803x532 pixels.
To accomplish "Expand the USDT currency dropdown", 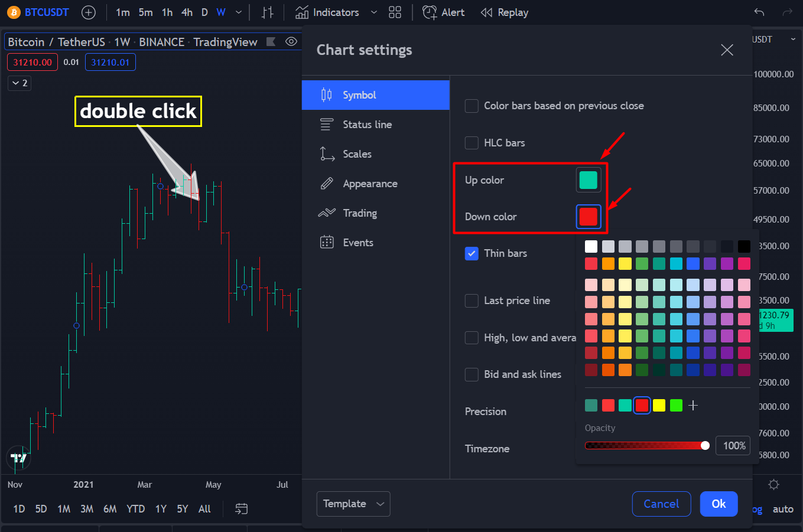I will 793,39.
